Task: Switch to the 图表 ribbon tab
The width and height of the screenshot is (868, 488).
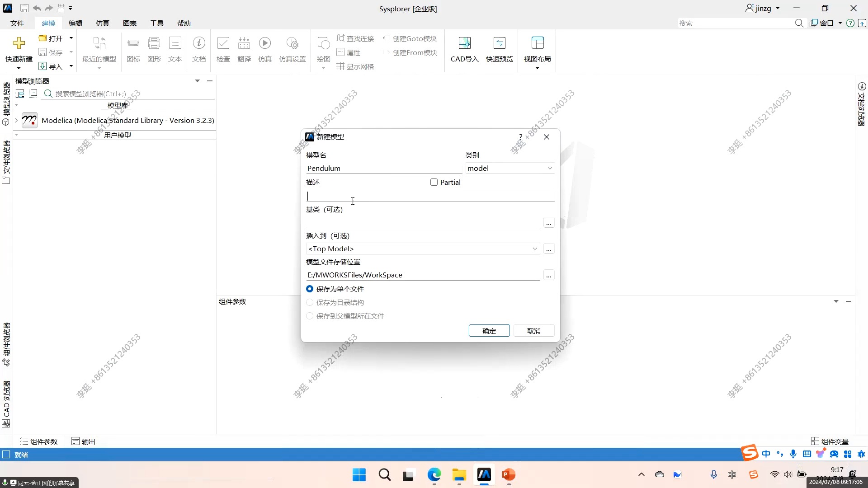Action: coord(130,23)
